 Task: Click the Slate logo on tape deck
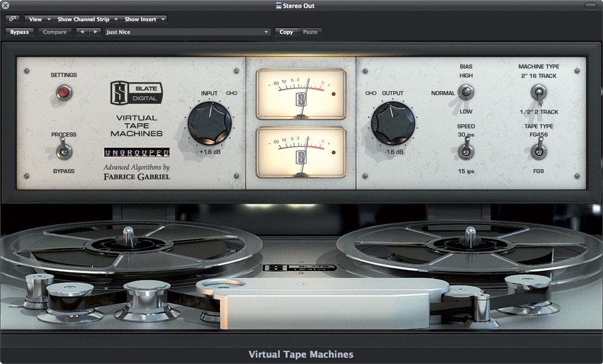[300, 268]
